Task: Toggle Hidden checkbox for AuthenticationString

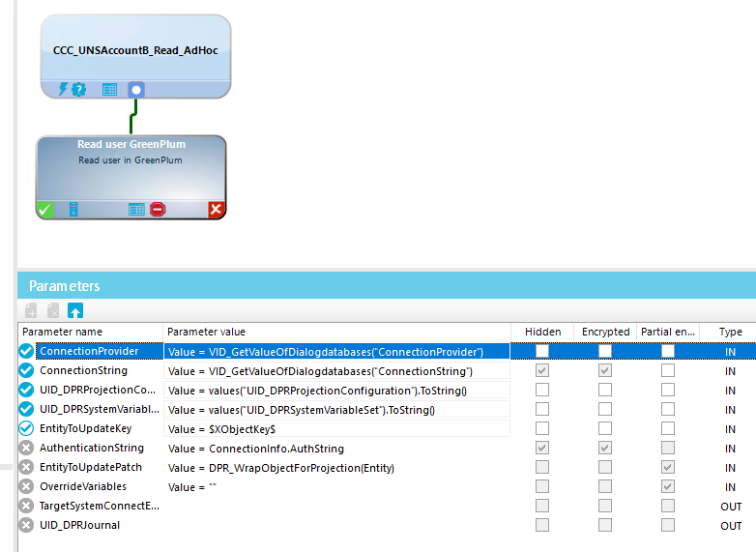Action: click(x=542, y=448)
